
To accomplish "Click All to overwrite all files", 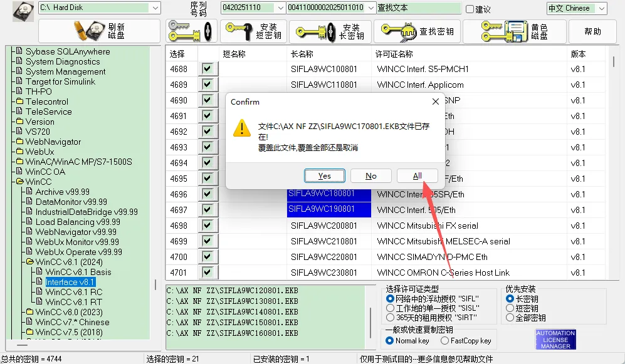I will pos(417,175).
